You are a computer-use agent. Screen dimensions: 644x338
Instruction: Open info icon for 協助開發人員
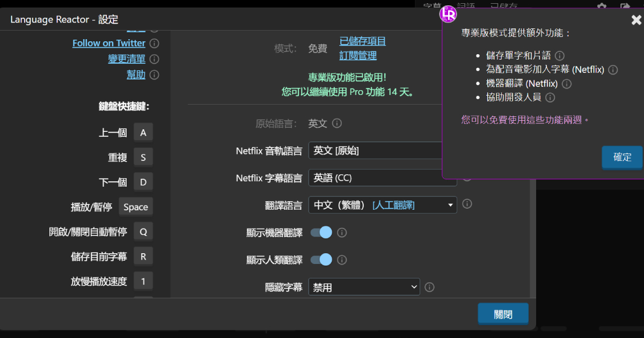(550, 98)
